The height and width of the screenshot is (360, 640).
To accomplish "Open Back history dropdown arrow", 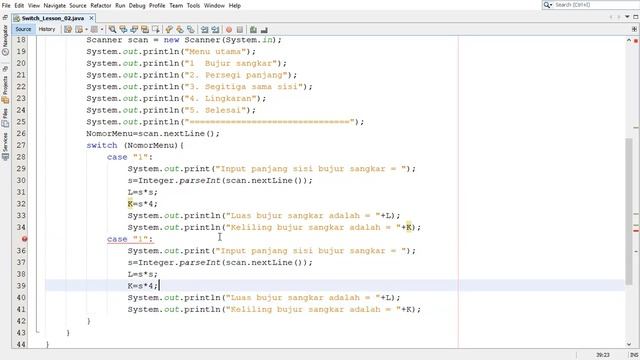I will tap(86, 29).
